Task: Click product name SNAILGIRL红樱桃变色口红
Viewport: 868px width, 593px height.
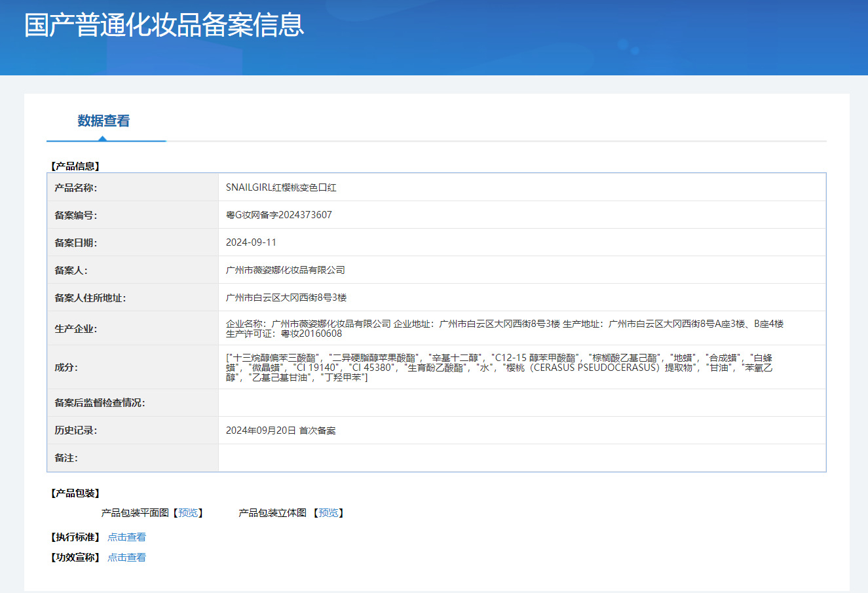Action: point(281,187)
